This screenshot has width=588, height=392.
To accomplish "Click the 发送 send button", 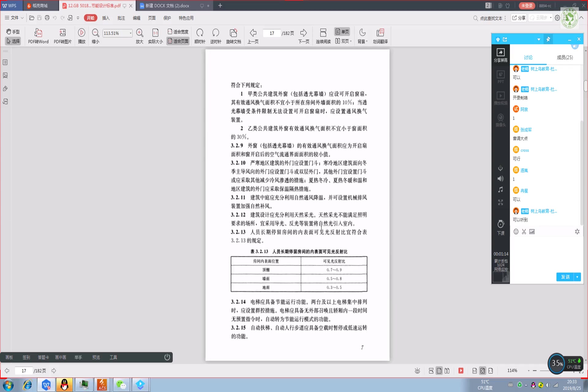I will (565, 277).
